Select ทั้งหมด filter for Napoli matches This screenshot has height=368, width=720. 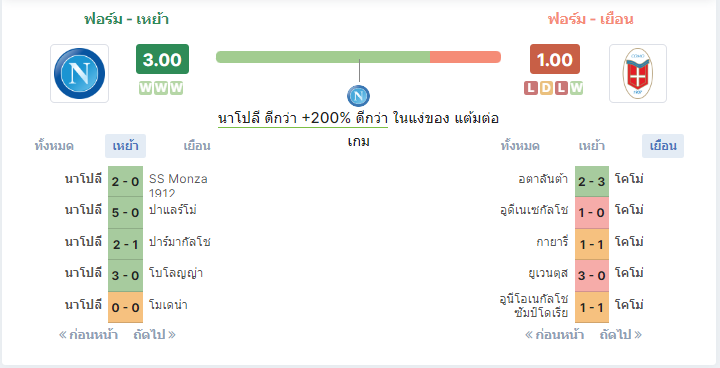pos(54,146)
